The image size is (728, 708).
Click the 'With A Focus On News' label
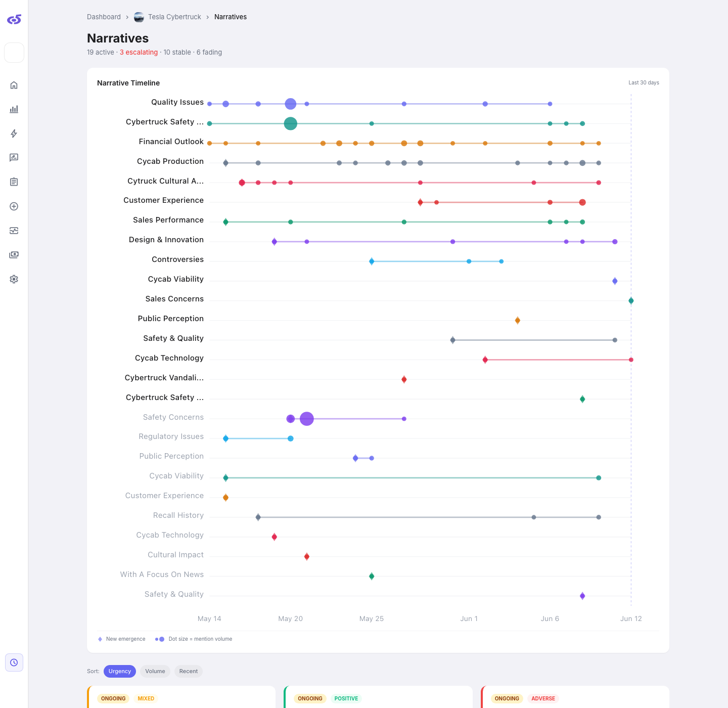(x=162, y=574)
